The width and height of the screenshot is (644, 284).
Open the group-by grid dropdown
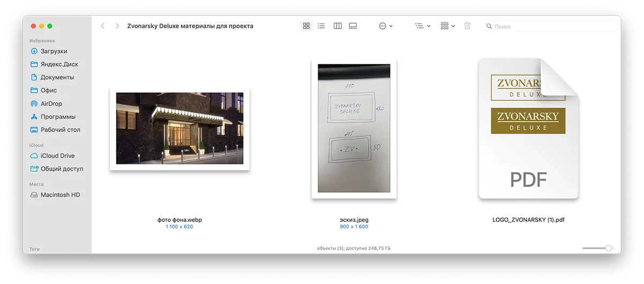[448, 26]
